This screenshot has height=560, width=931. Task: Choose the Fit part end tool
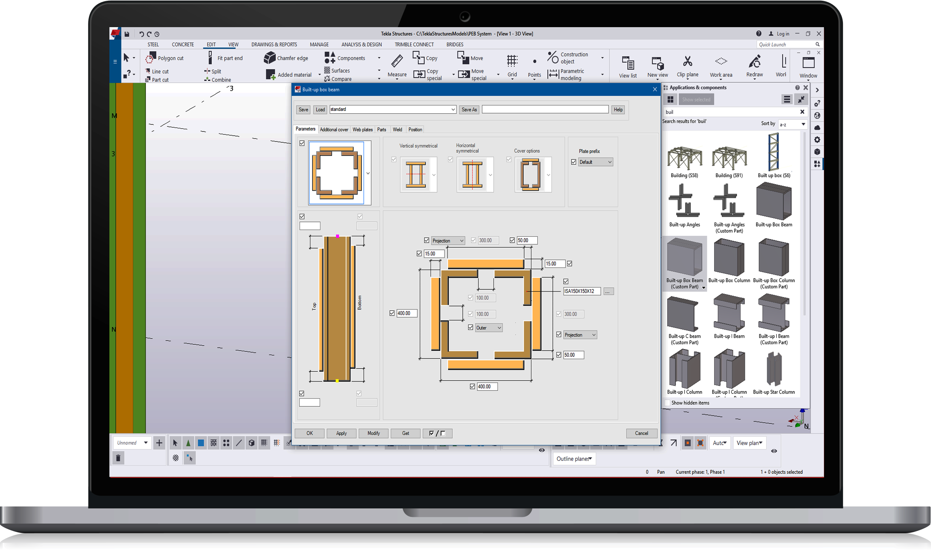pos(225,58)
